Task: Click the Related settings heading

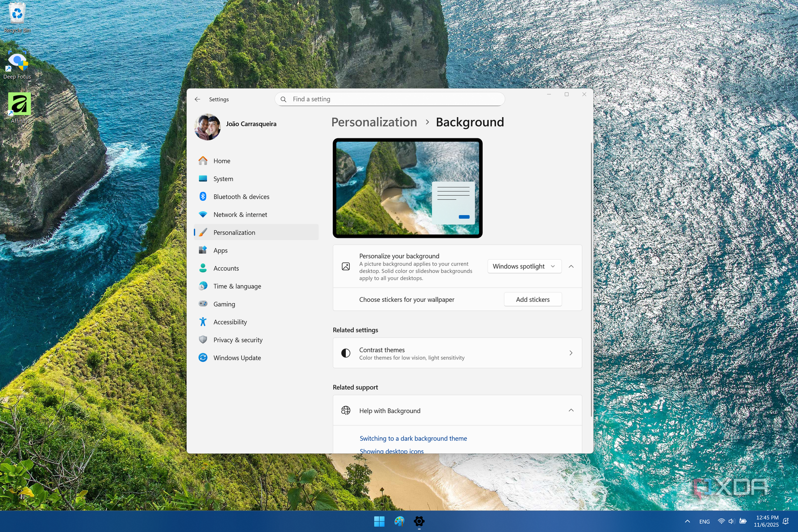Action: [x=355, y=330]
